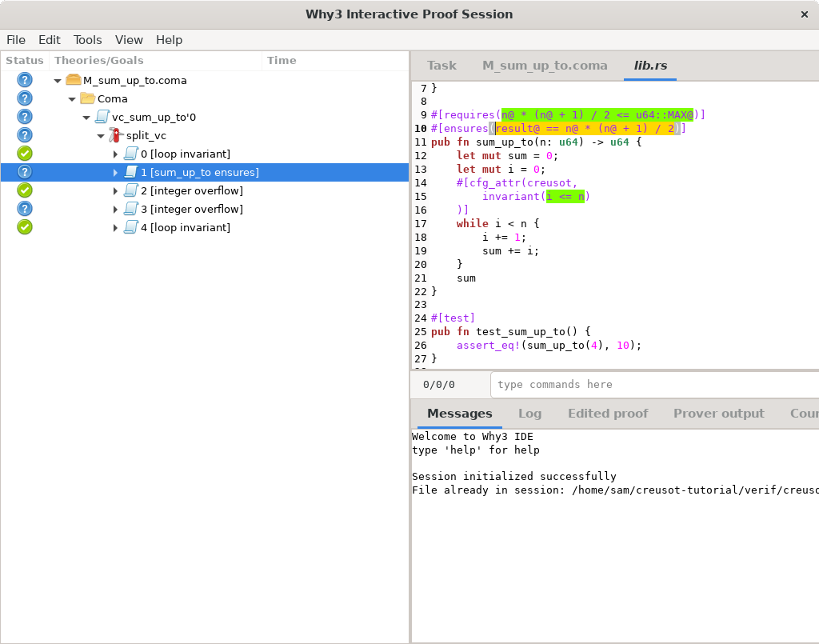819x644 pixels.
Task: Click the green check icon of "2 [integer overflow]"
Action: pyautogui.click(x=24, y=190)
